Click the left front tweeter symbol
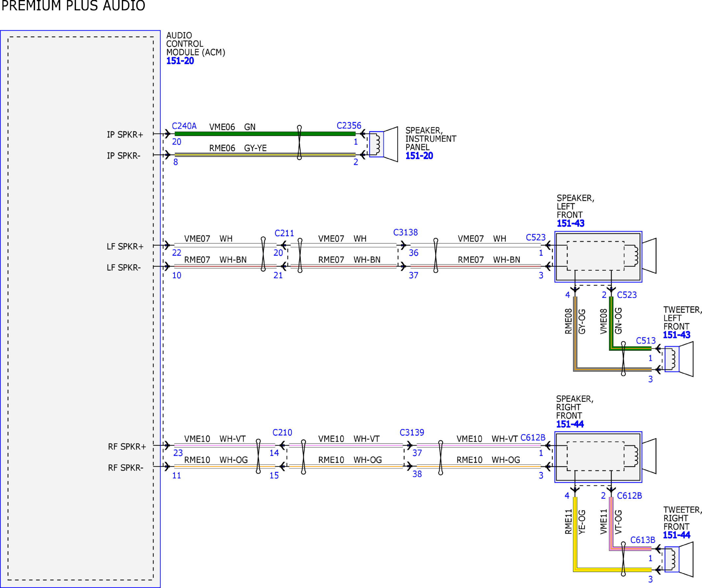The width and height of the screenshot is (702, 588). pyautogui.click(x=679, y=359)
